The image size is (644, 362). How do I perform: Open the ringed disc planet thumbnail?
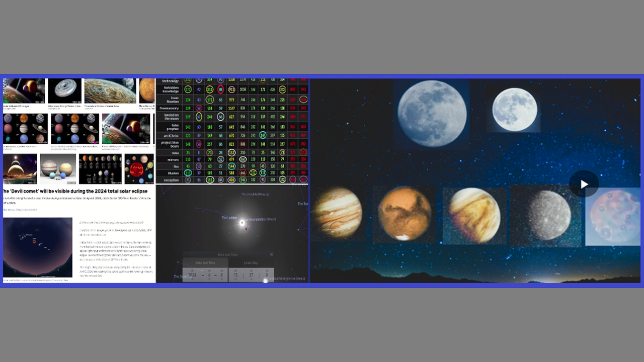tap(64, 90)
